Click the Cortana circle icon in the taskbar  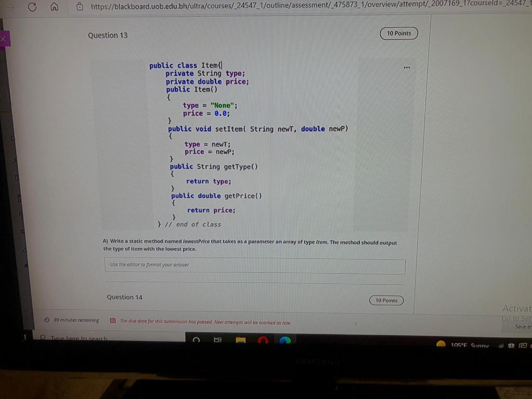(196, 340)
